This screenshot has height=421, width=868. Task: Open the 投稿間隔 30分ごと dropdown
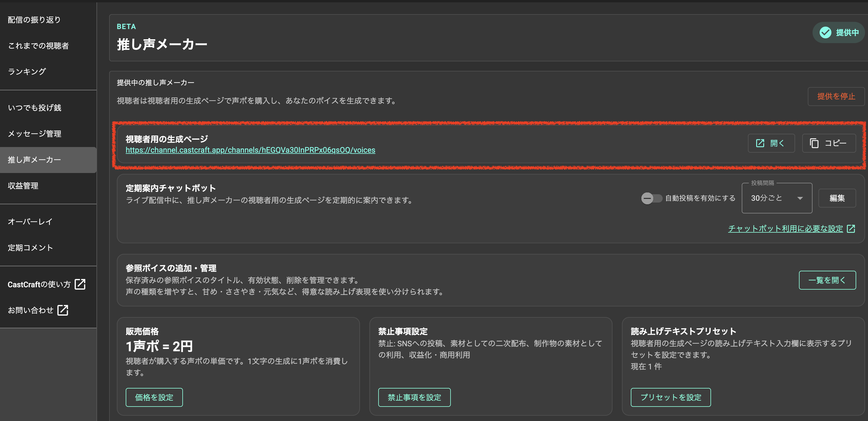click(x=777, y=198)
